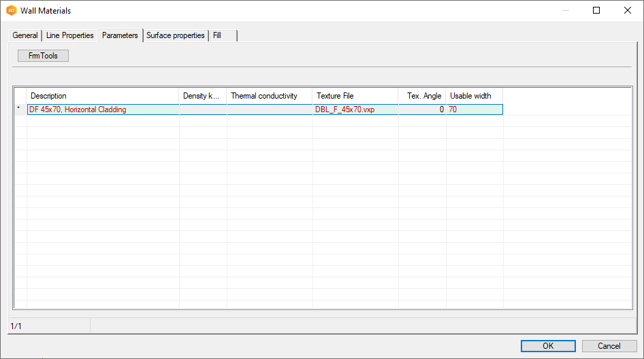Image resolution: width=644 pixels, height=359 pixels.
Task: Go to the Surface properties tab
Action: (x=175, y=35)
